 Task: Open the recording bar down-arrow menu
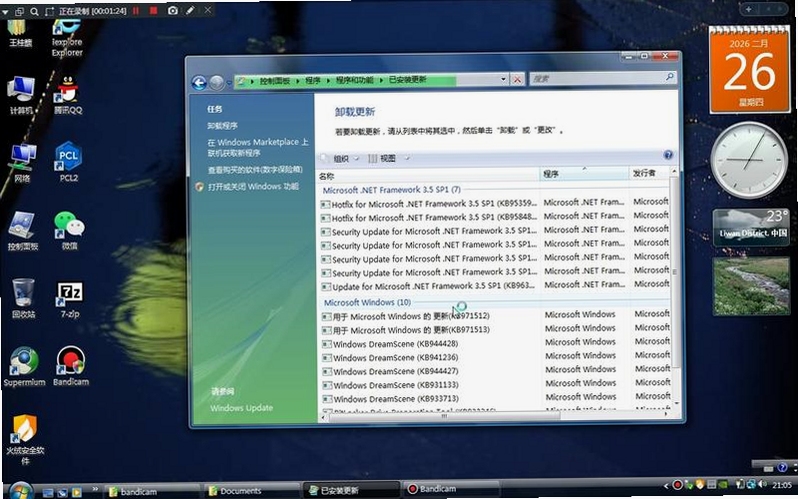click(5, 11)
